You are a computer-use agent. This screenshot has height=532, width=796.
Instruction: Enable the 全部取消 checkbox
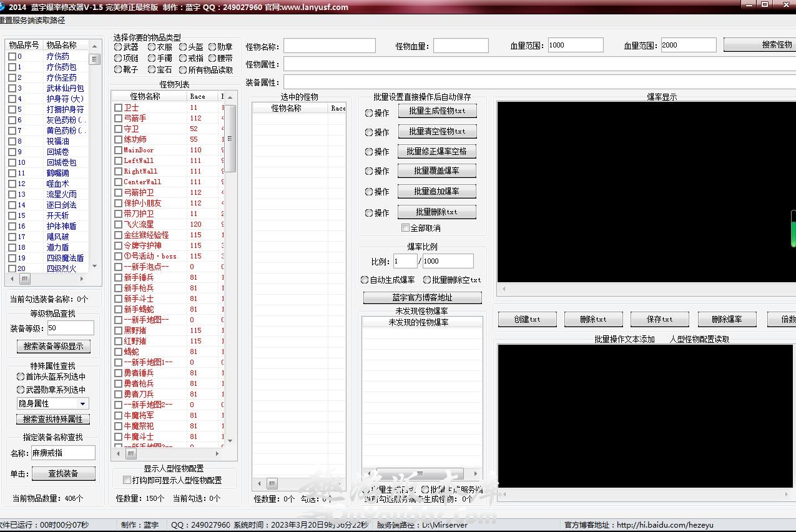(x=405, y=228)
